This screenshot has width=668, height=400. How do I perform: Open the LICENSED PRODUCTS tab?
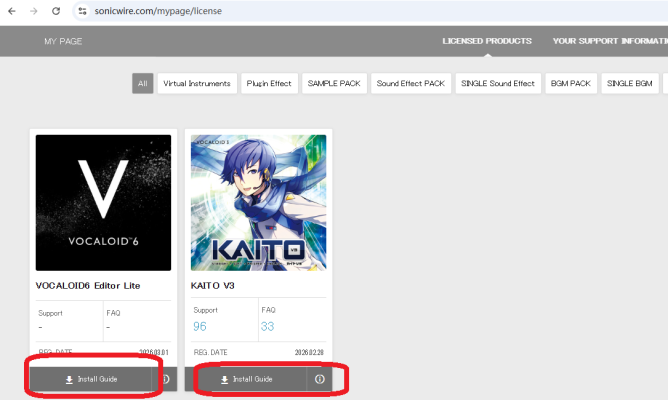coord(487,41)
